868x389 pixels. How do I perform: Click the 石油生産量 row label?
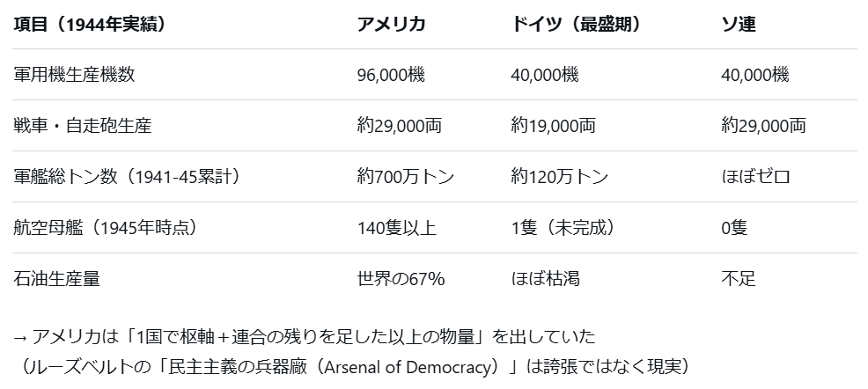pyautogui.click(x=56, y=279)
